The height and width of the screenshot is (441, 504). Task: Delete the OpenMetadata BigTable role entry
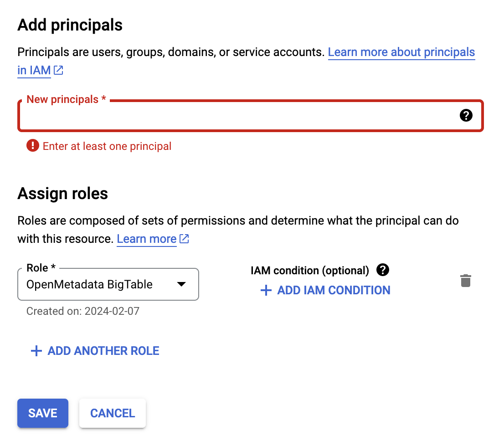click(x=465, y=281)
